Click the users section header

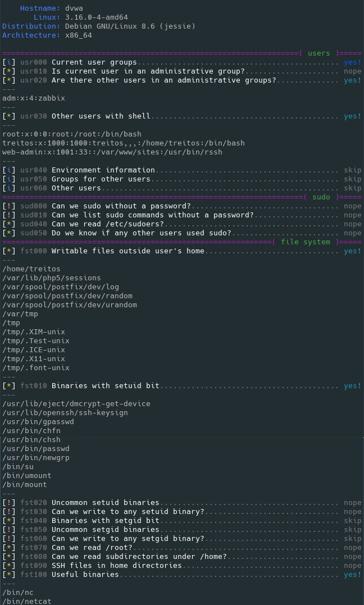coord(319,53)
